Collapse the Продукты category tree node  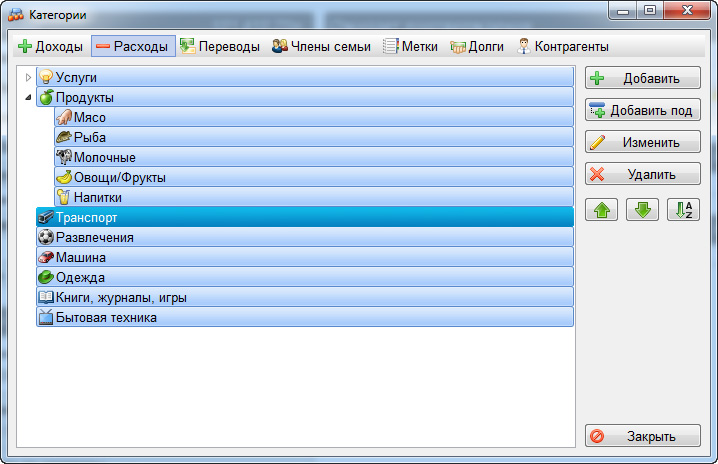click(x=28, y=97)
